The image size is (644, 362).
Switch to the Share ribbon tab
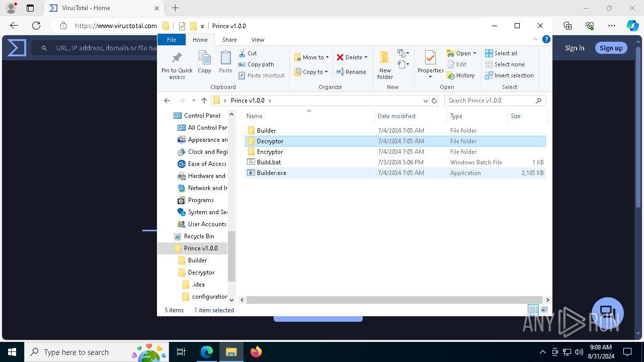[x=229, y=40]
